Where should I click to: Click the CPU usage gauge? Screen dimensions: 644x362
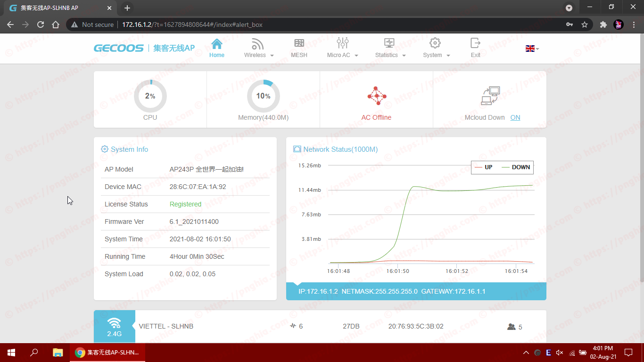[150, 96]
